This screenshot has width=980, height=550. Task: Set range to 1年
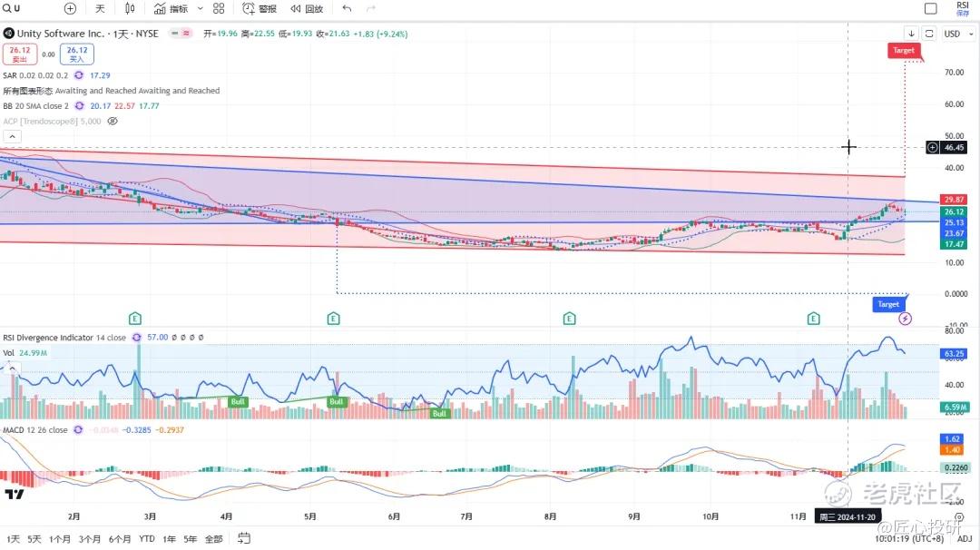coord(169,539)
